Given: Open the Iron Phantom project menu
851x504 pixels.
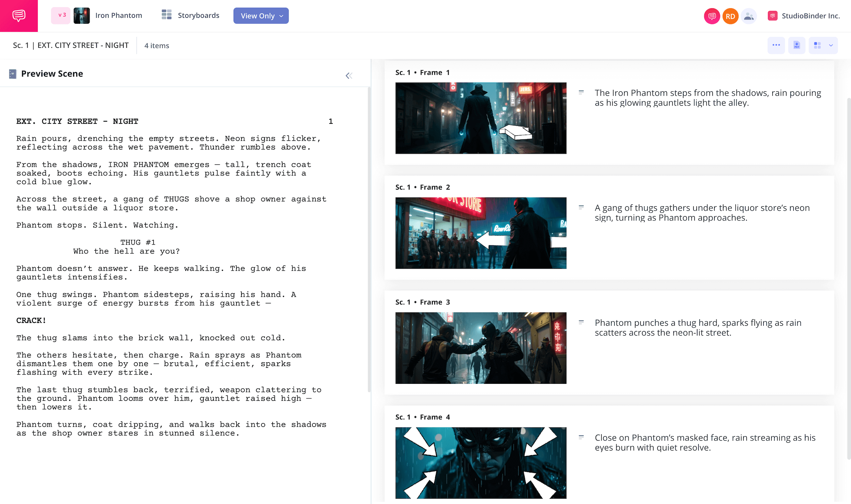Looking at the screenshot, I should pyautogui.click(x=119, y=15).
